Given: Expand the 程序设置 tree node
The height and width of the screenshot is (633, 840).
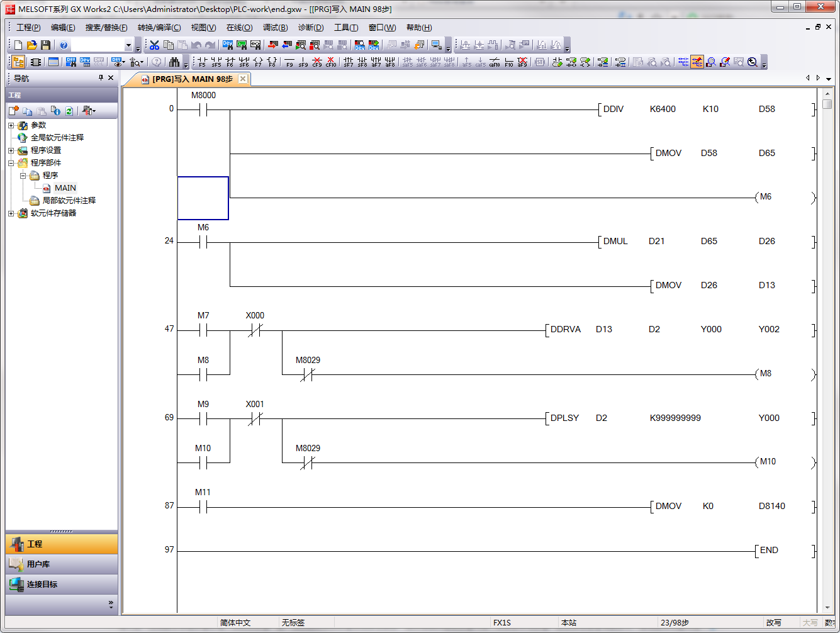Looking at the screenshot, I should (11, 150).
